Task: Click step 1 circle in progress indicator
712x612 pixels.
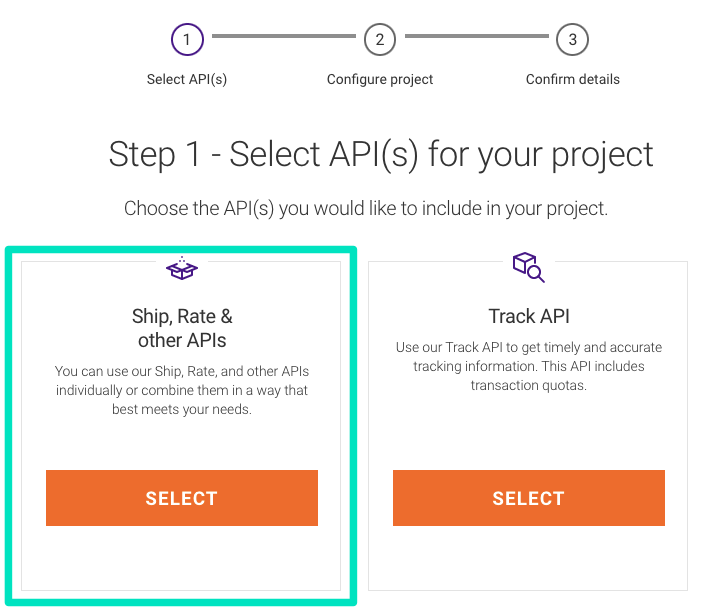Action: (187, 39)
